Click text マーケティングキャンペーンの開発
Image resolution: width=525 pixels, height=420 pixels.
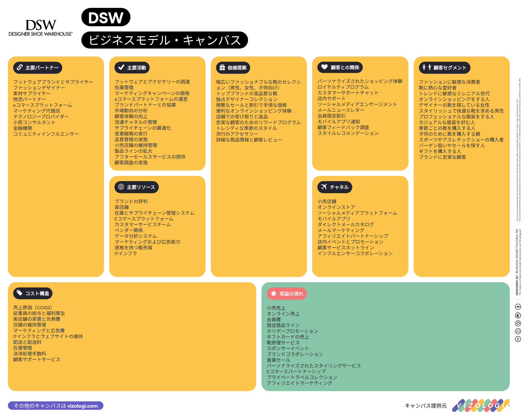[152, 93]
